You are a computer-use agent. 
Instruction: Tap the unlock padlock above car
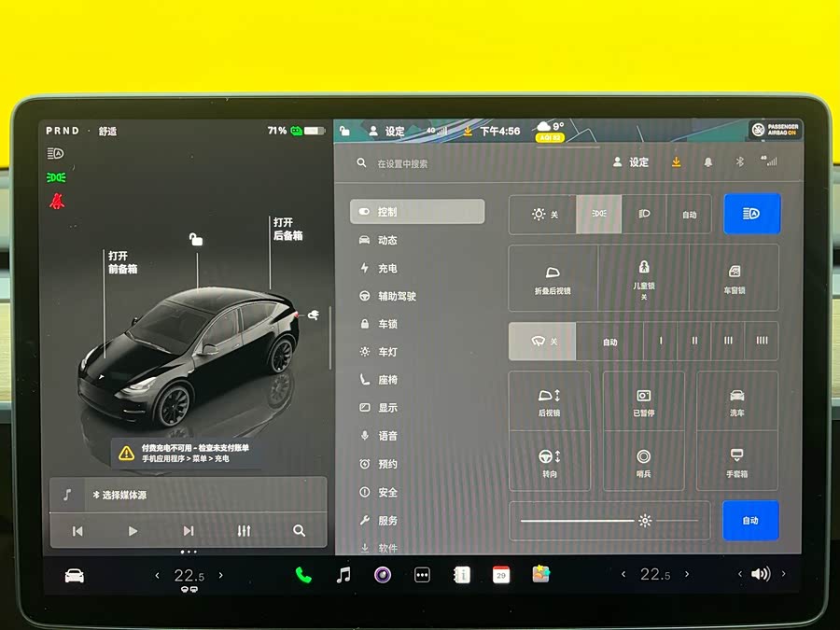click(196, 239)
